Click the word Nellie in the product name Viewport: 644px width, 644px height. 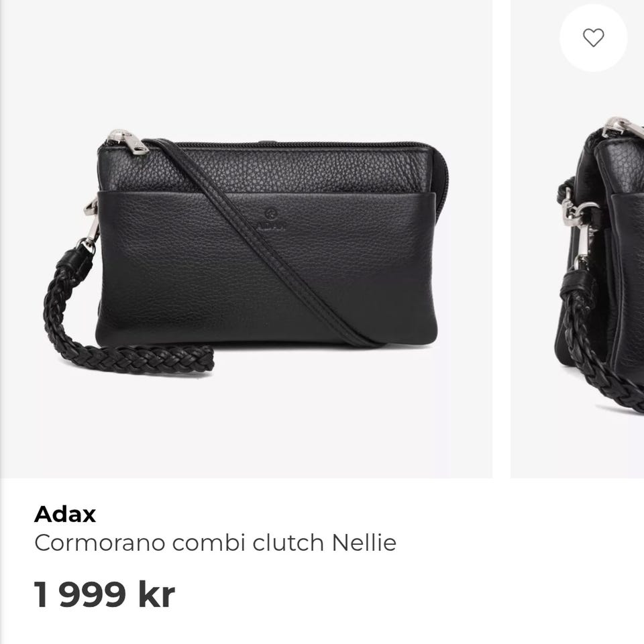coord(364,542)
